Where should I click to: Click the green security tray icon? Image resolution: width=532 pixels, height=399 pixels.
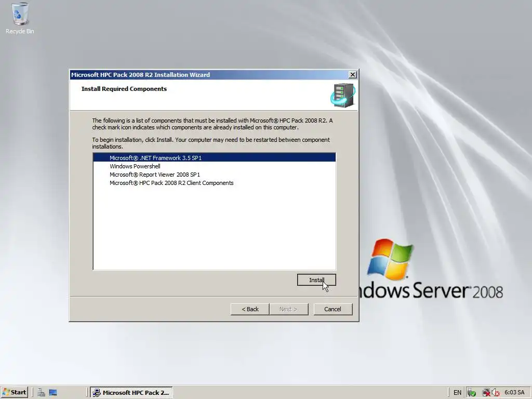pos(471,393)
